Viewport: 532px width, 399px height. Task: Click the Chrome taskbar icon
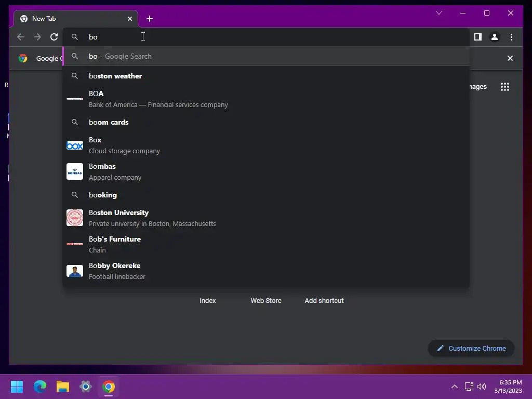(x=109, y=387)
